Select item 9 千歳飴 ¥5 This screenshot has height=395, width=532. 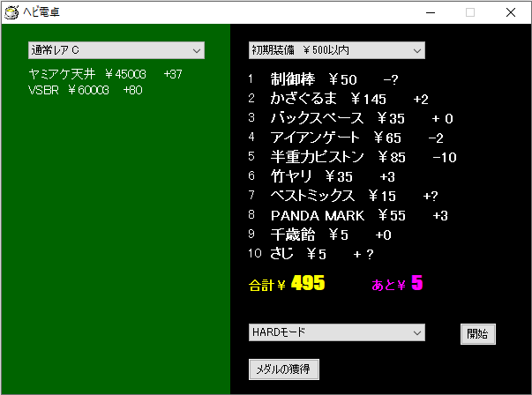[320, 235]
